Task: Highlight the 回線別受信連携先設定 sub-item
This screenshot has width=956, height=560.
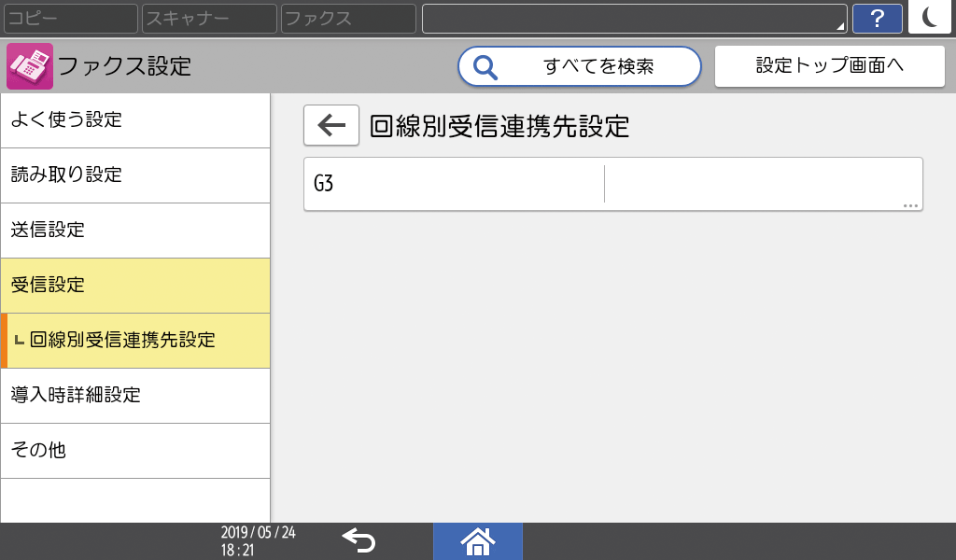Action: pyautogui.click(x=135, y=341)
